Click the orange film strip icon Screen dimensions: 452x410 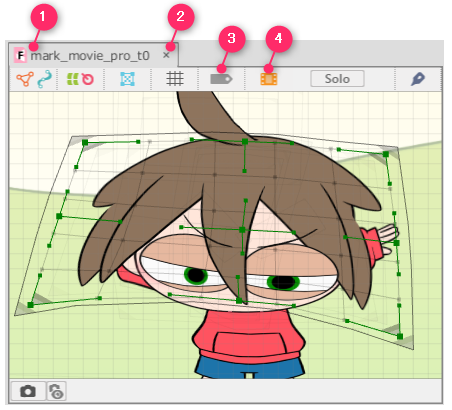click(x=269, y=79)
